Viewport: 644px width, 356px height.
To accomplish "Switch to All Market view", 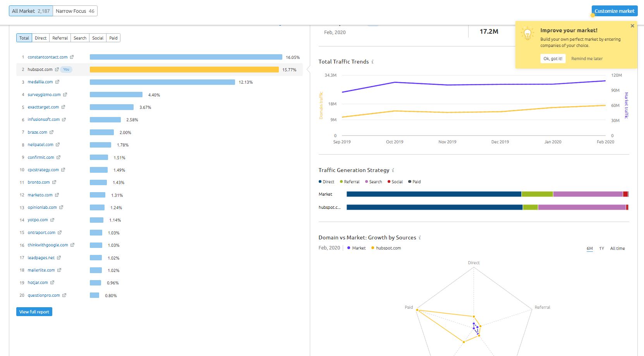I will tap(31, 11).
